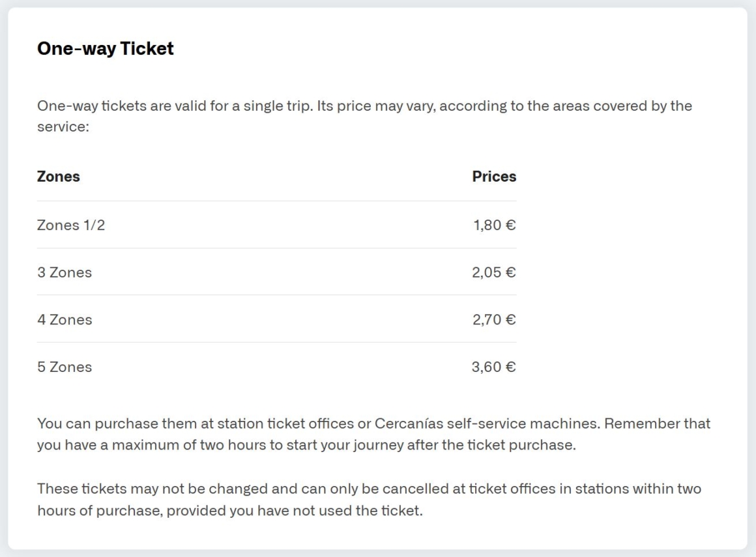Click the 2,70 € price
Screen dimensions: 756x557
[x=493, y=320]
